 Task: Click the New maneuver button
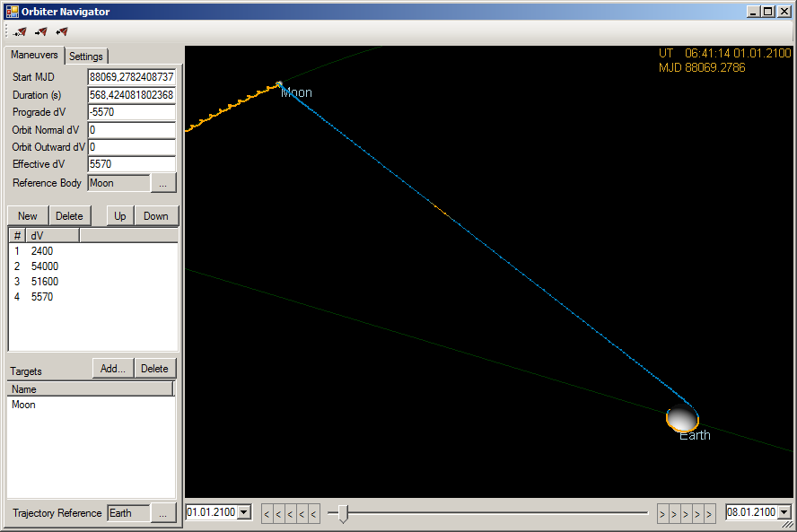[x=28, y=216]
